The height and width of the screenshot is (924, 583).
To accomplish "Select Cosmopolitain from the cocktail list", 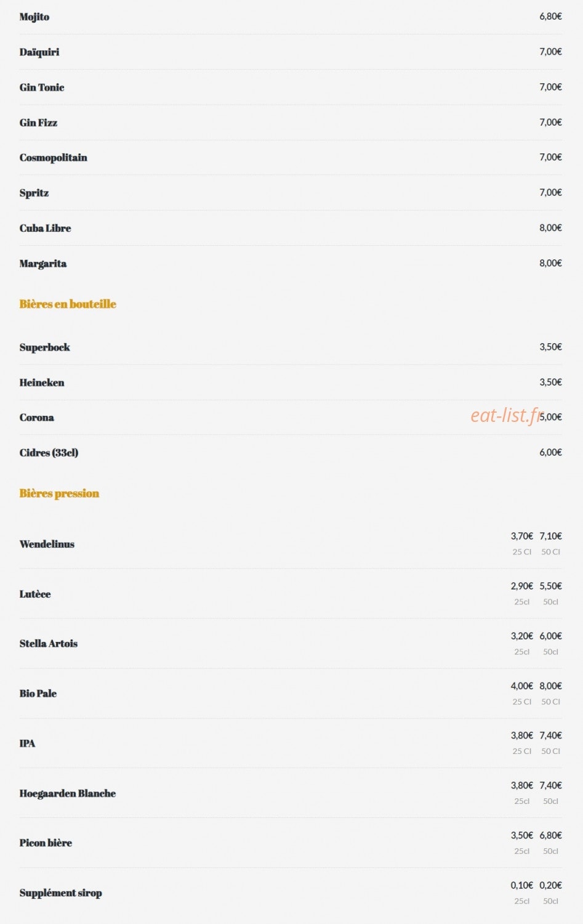I will (x=53, y=157).
